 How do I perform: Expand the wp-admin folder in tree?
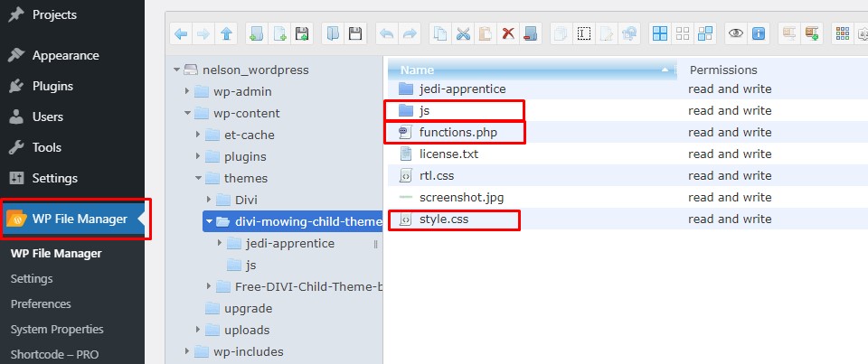pyautogui.click(x=187, y=91)
